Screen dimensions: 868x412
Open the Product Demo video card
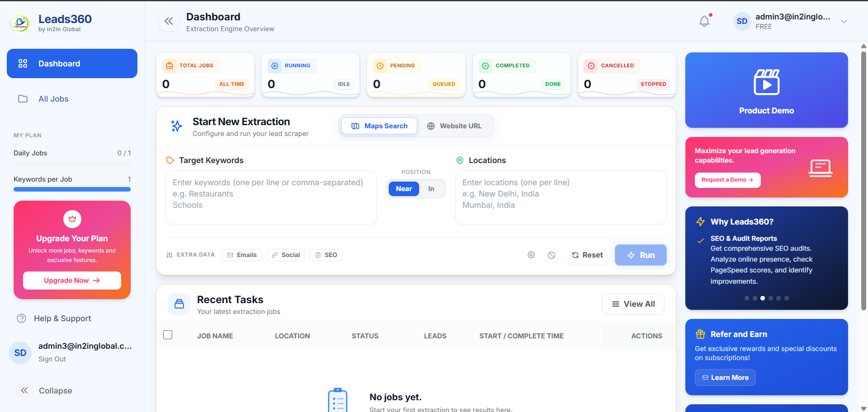point(766,90)
